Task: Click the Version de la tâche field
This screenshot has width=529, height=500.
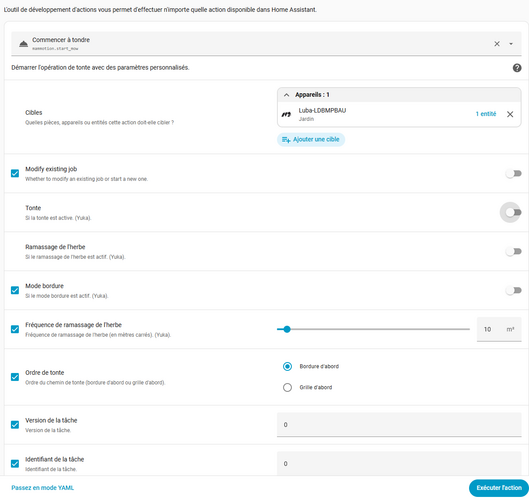Action: (x=399, y=424)
